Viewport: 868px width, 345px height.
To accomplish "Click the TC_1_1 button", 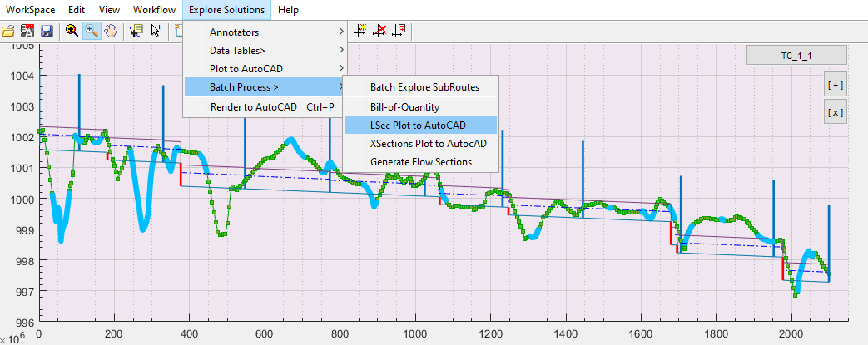I will (x=796, y=56).
